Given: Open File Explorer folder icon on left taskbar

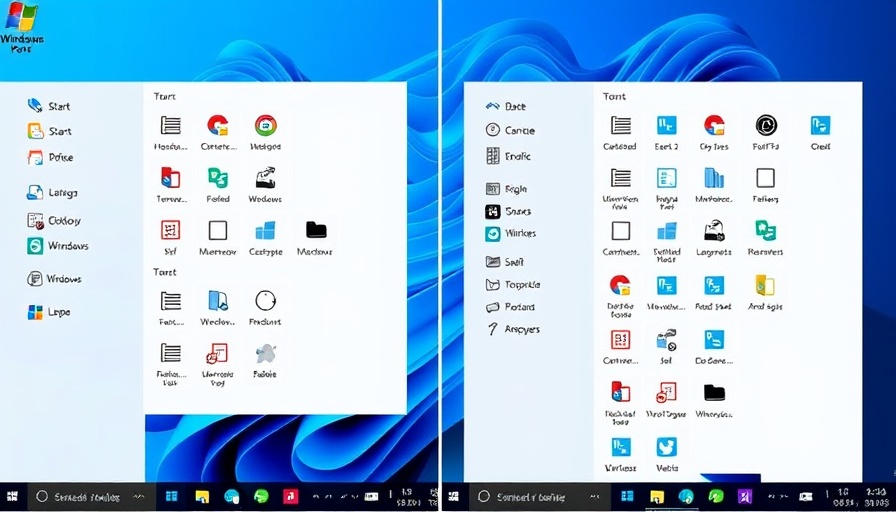Looking at the screenshot, I should 202,497.
